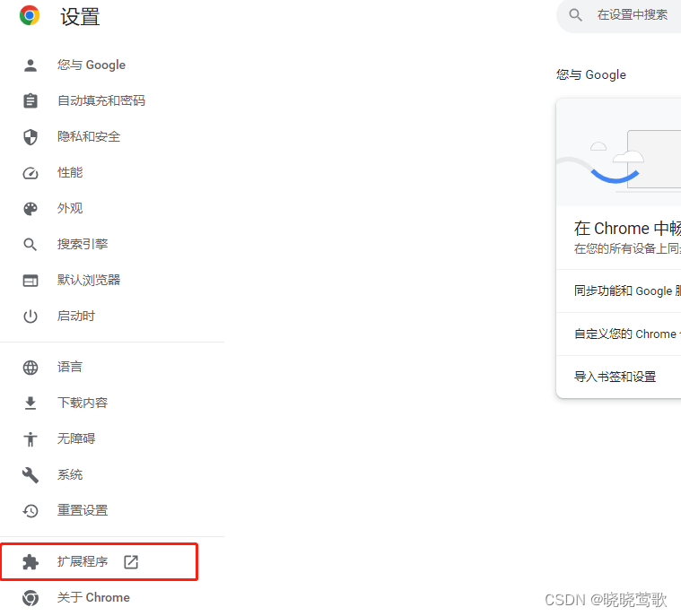Click the power icon for 启动时
The height and width of the screenshot is (616, 681).
tap(31, 316)
